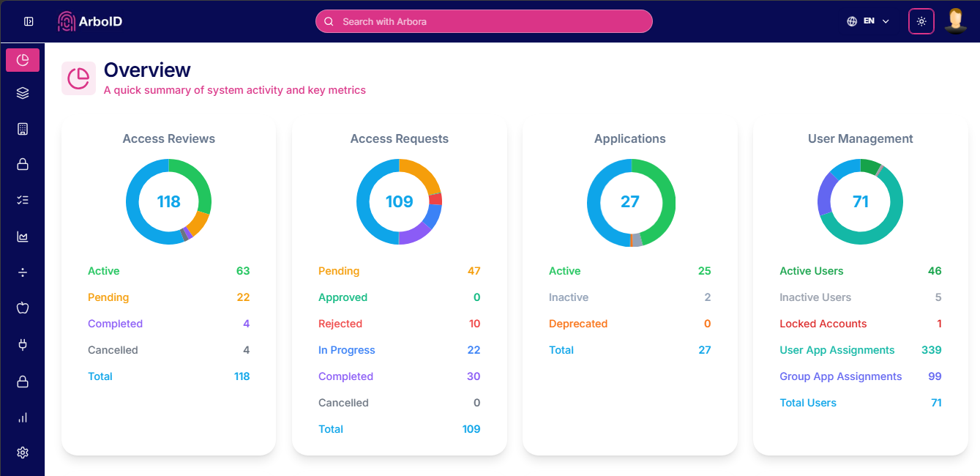Open the user avatar menu
The image size is (980, 476).
pos(956,21)
